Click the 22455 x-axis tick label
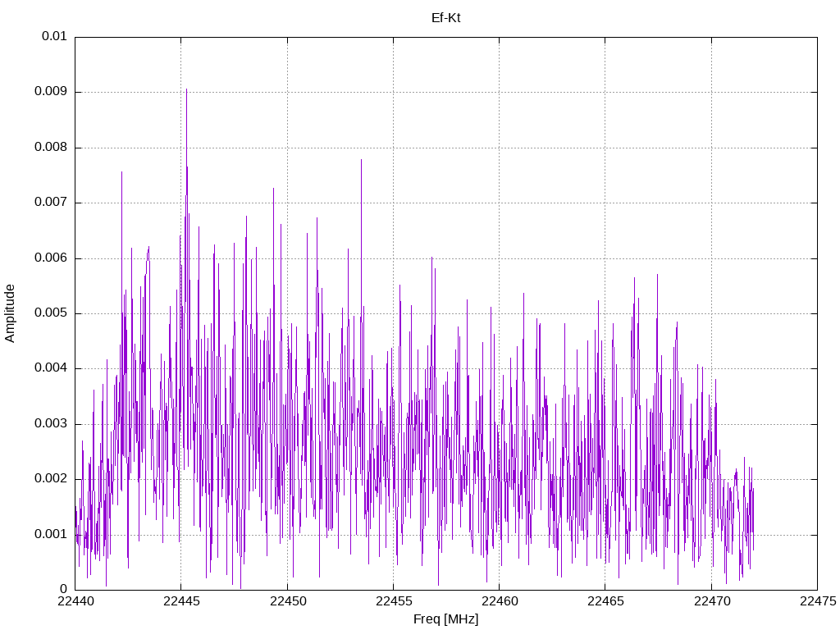 tap(394, 601)
